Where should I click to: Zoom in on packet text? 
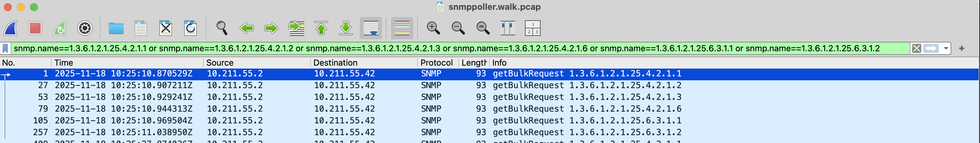[433, 28]
